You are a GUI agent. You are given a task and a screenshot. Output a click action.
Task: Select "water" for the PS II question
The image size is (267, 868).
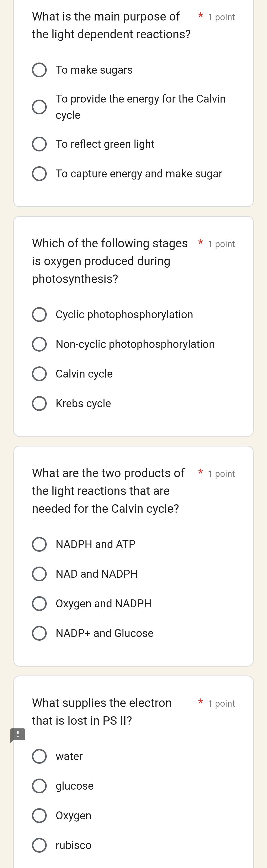coord(40,756)
